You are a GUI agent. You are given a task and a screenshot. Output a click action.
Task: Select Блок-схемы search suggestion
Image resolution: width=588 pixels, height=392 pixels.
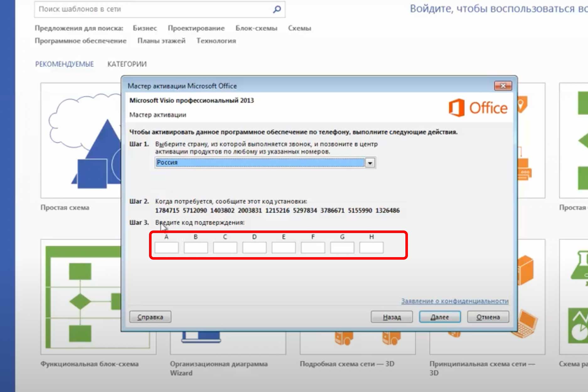pos(256,28)
